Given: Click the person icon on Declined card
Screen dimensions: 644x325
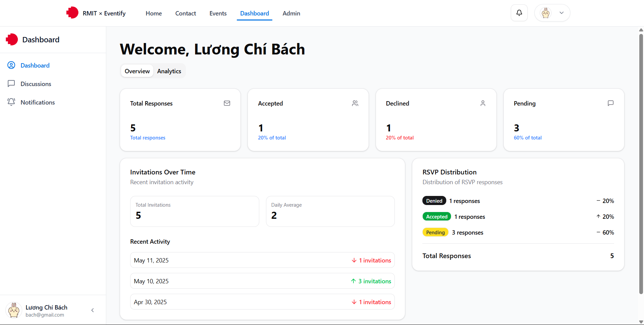Looking at the screenshot, I should [x=483, y=103].
